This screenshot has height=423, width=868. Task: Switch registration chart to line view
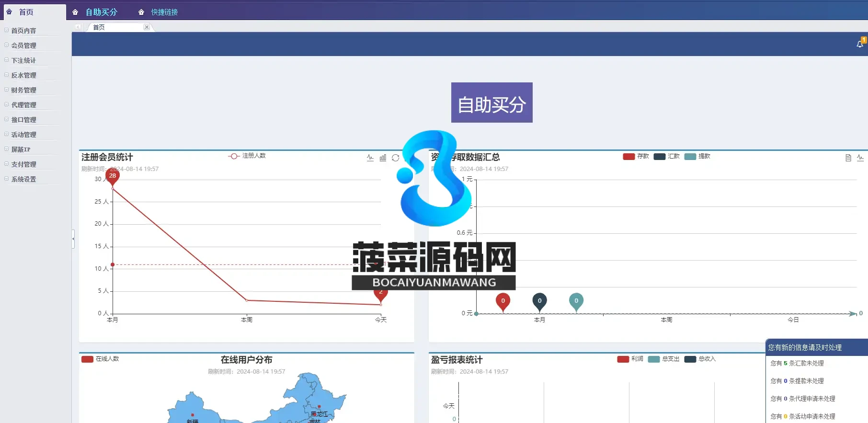click(x=370, y=158)
